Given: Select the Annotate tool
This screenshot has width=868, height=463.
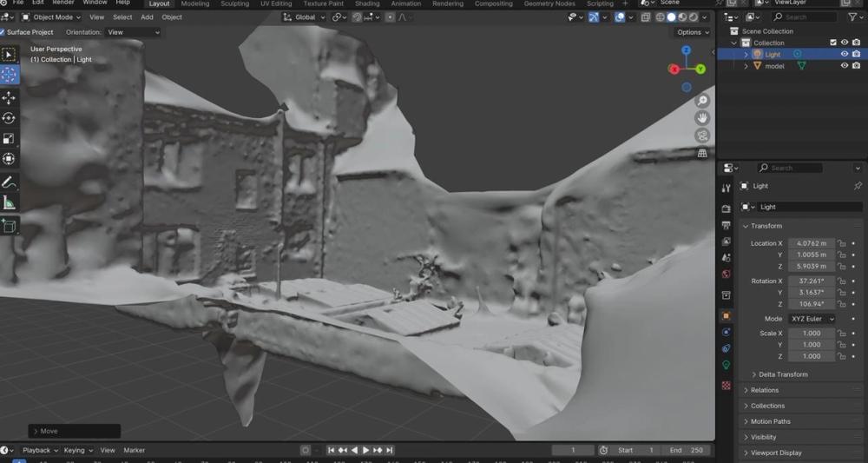Looking at the screenshot, I should [x=9, y=182].
